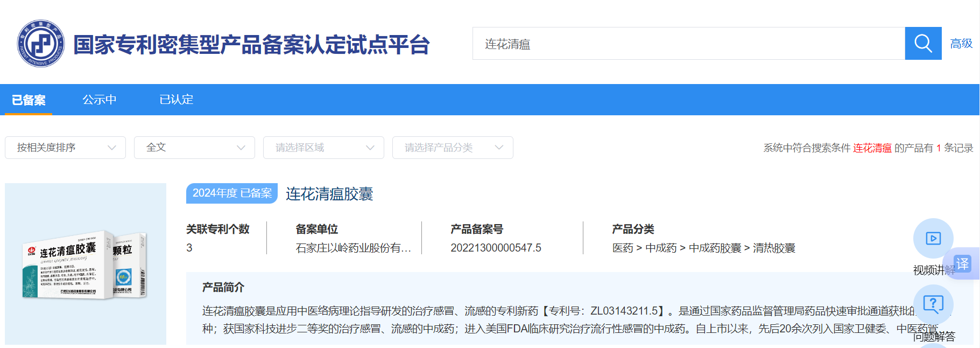Open the 请选择产品分类 category dropdown
This screenshot has width=980, height=348.
click(453, 148)
